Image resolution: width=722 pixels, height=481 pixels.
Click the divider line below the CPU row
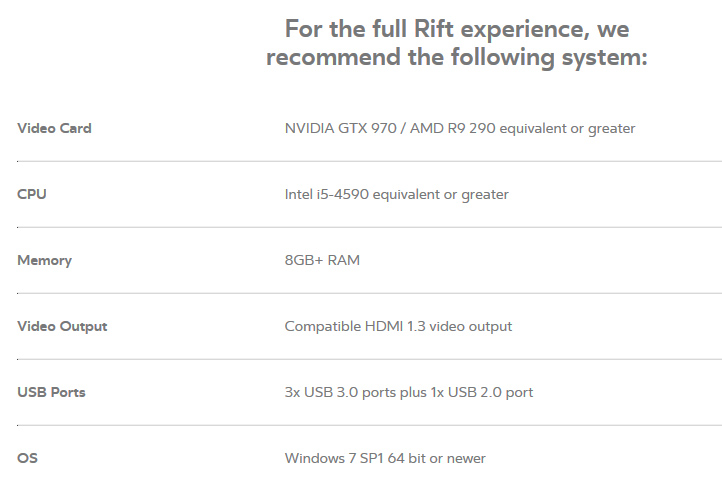tap(369, 227)
